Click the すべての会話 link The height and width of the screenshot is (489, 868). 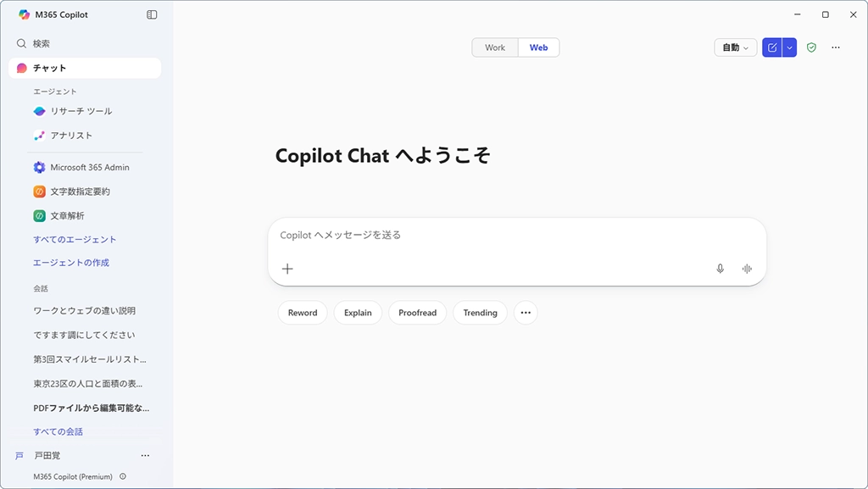coord(58,431)
